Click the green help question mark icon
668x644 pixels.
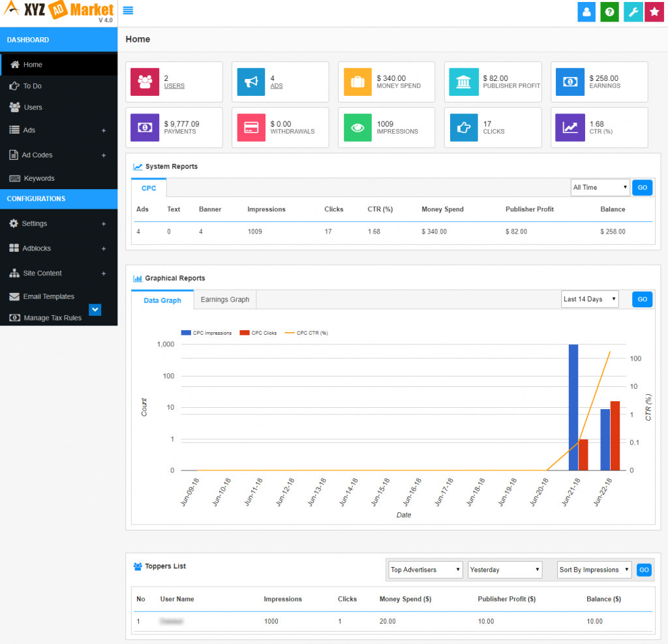(609, 12)
